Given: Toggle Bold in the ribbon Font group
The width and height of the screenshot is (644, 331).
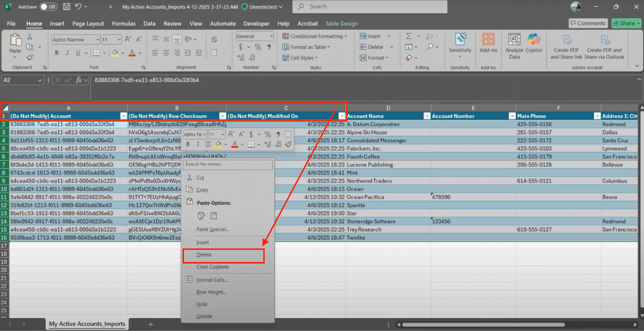Looking at the screenshot, I should pyautogui.click(x=57, y=53).
